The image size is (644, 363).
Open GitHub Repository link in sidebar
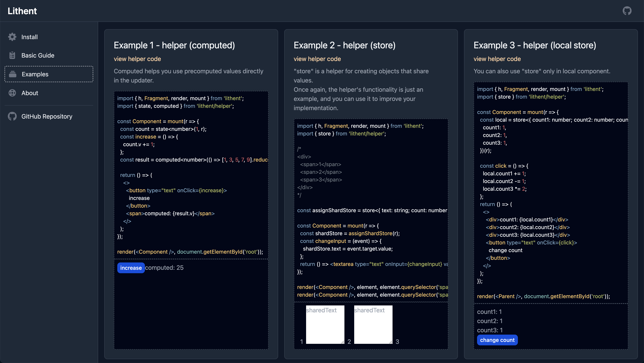49,116
